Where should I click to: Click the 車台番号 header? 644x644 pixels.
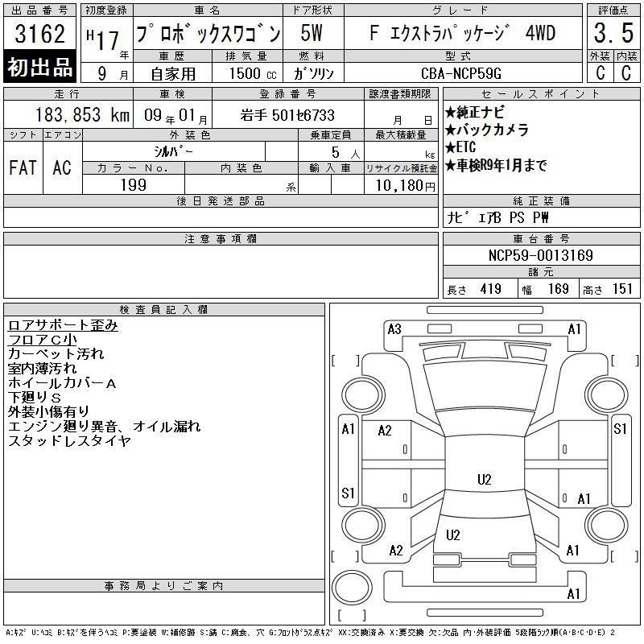click(541, 239)
